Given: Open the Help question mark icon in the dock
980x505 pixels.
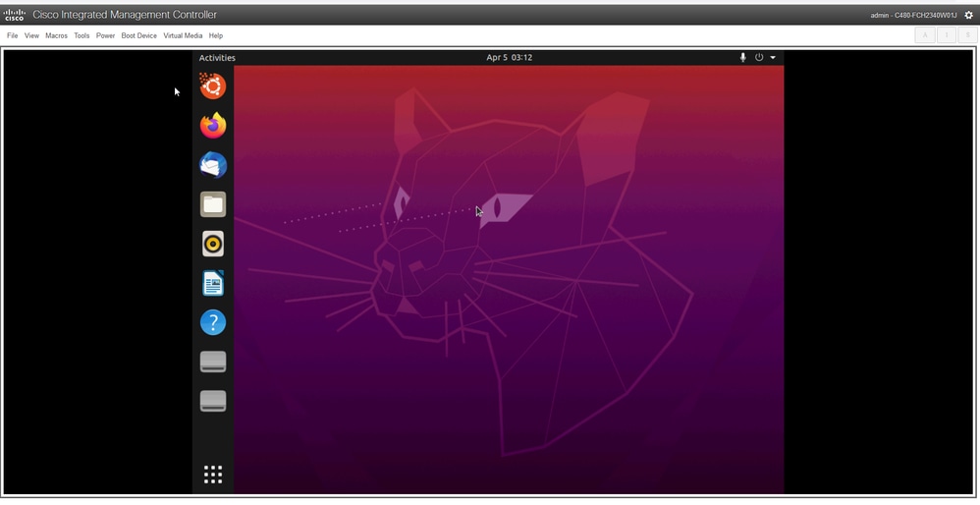Looking at the screenshot, I should tap(212, 322).
